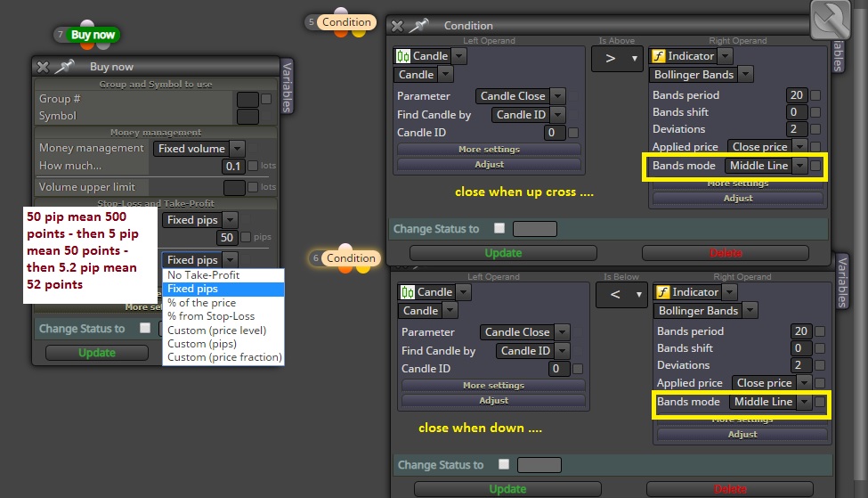The height and width of the screenshot is (498, 868).
Task: Open lower Parameter Candle Close dropdown
Action: (524, 331)
